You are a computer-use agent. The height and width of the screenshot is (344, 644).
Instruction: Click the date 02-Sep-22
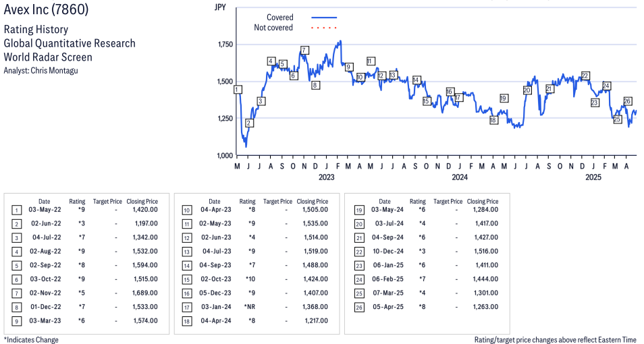(x=45, y=265)
